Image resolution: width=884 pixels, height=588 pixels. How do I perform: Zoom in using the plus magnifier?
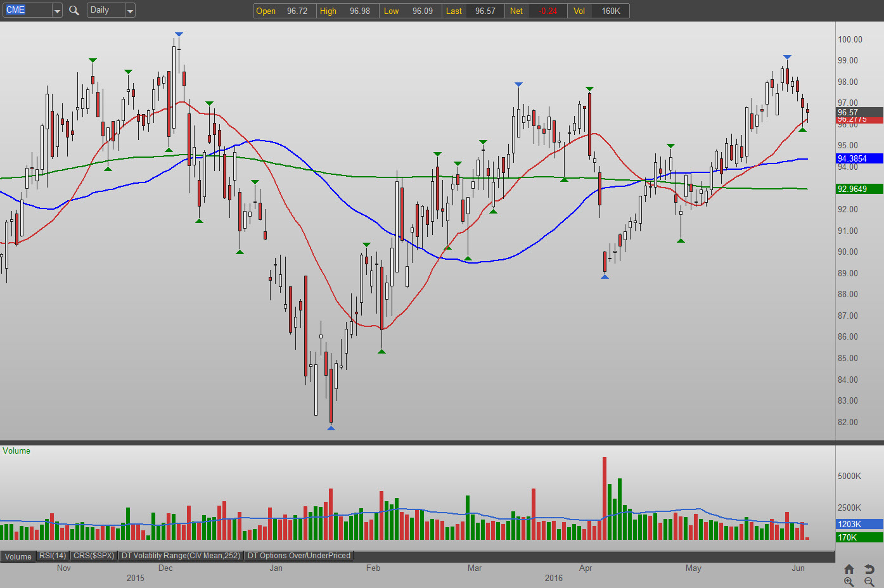[x=849, y=582]
